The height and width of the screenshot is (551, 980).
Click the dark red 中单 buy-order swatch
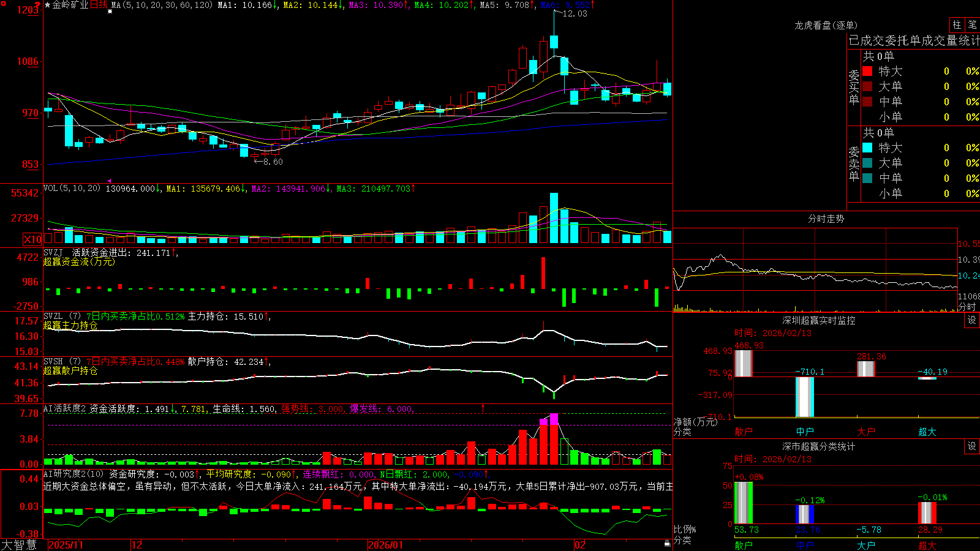click(867, 102)
